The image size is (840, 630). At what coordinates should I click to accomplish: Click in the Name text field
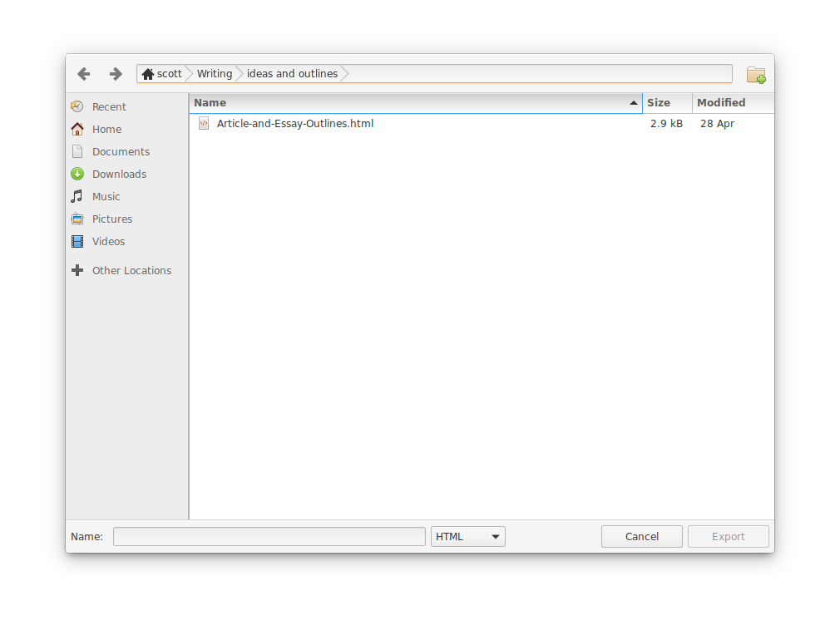(x=269, y=537)
